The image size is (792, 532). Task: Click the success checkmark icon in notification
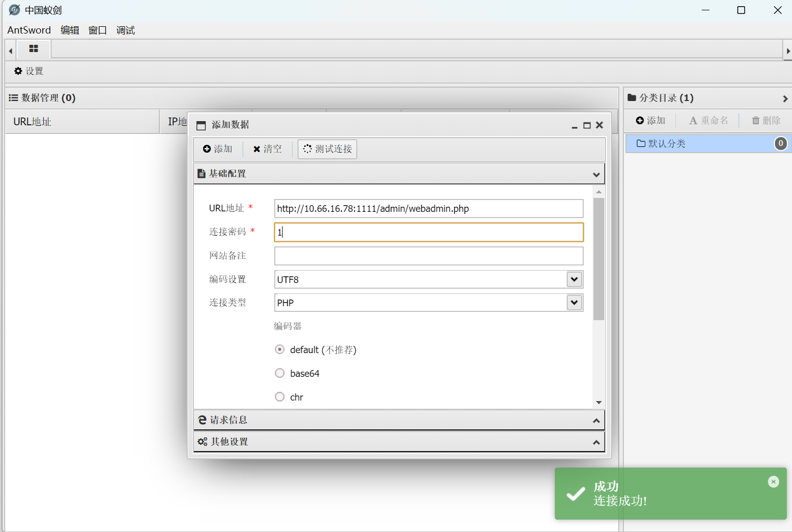click(x=575, y=494)
